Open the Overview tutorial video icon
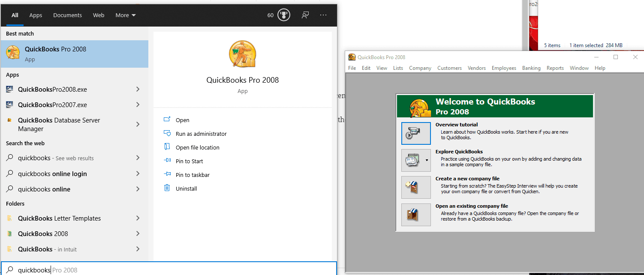644x275 pixels. [416, 133]
